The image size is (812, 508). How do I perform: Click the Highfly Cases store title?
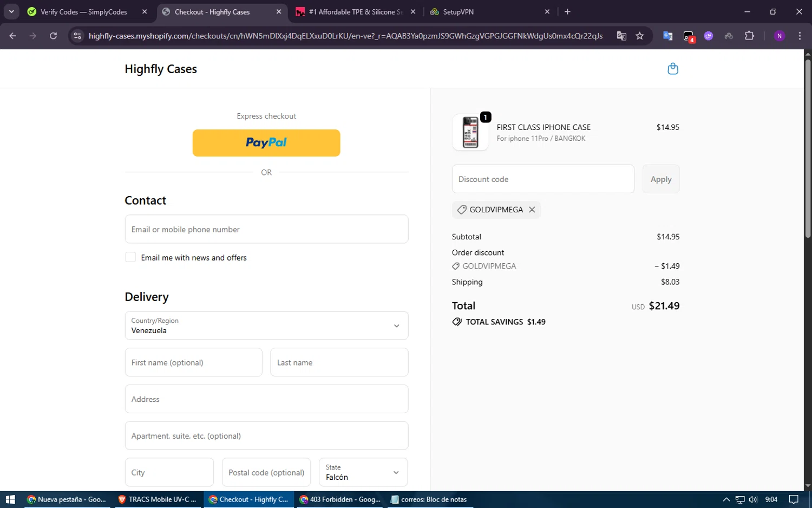pos(161,69)
